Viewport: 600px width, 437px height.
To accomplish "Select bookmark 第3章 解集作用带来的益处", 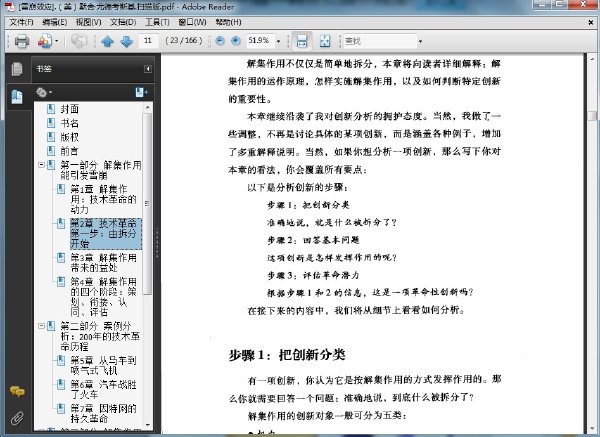I will 103,263.
